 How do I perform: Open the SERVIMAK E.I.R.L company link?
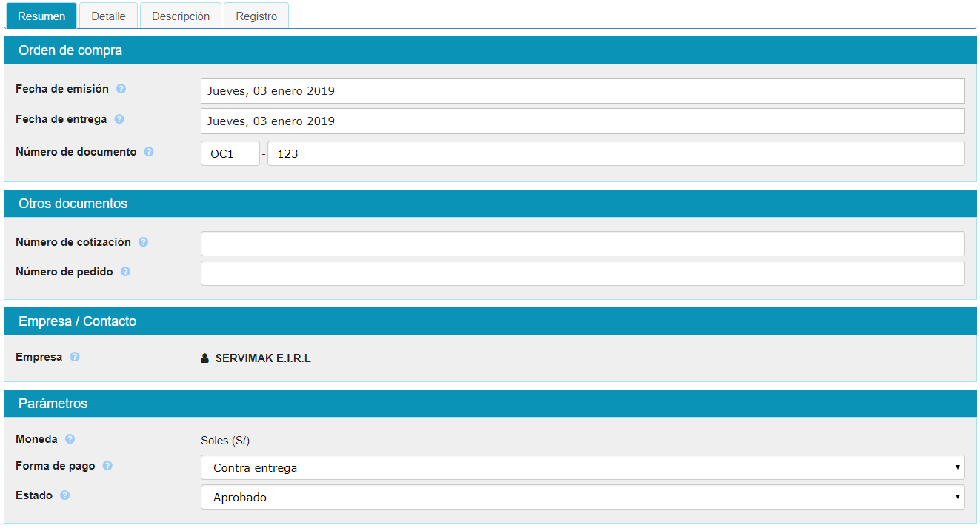pyautogui.click(x=263, y=358)
